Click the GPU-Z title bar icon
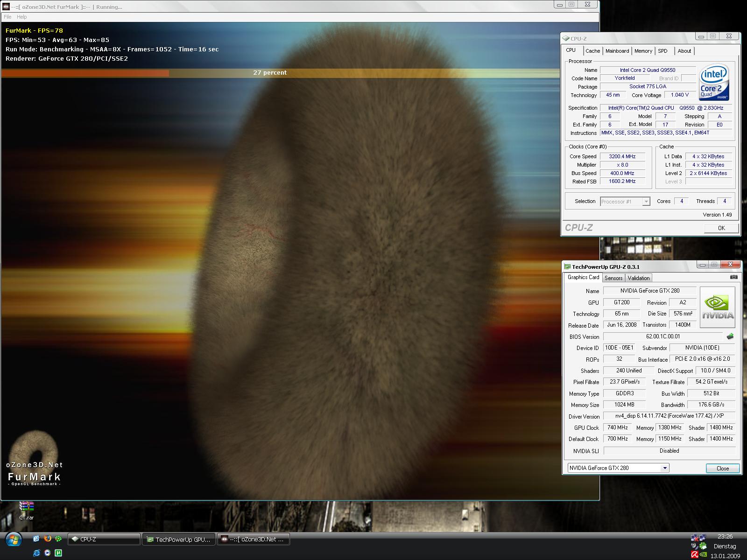The height and width of the screenshot is (560, 747). (568, 267)
